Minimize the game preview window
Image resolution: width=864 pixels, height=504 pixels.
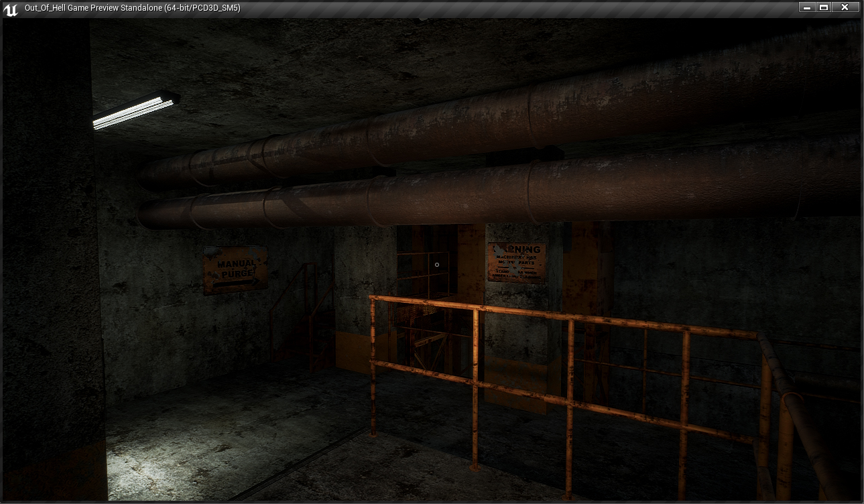(806, 7)
